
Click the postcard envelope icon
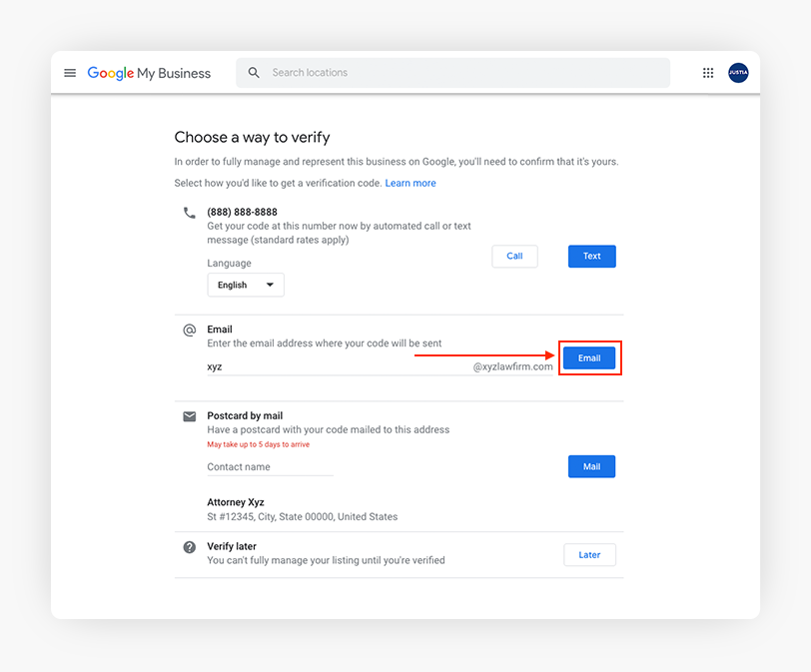point(190,416)
